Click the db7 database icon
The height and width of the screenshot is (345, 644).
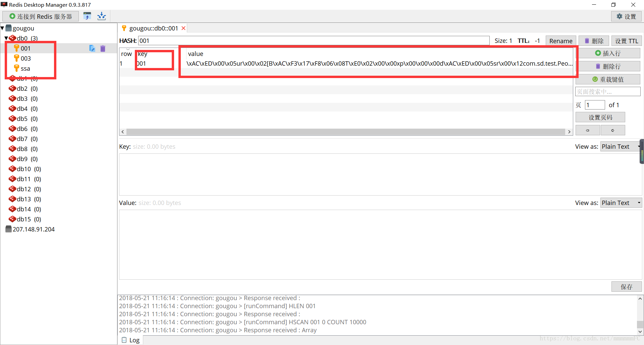[x=12, y=139]
